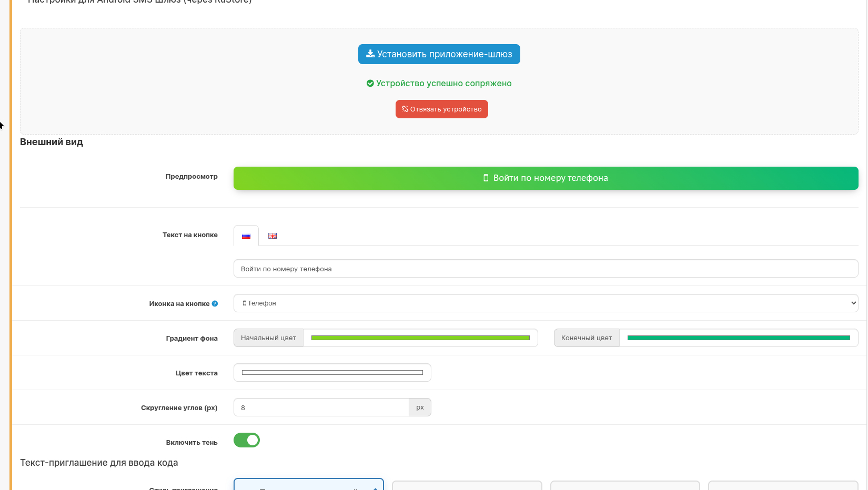Screen dimensions: 868x490
Task: Click the corner radius input field
Action: pyautogui.click(x=321, y=407)
